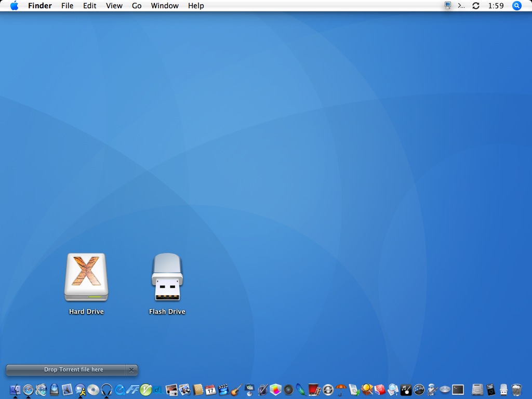
Task: Open the Finder application menu
Action: pos(39,6)
